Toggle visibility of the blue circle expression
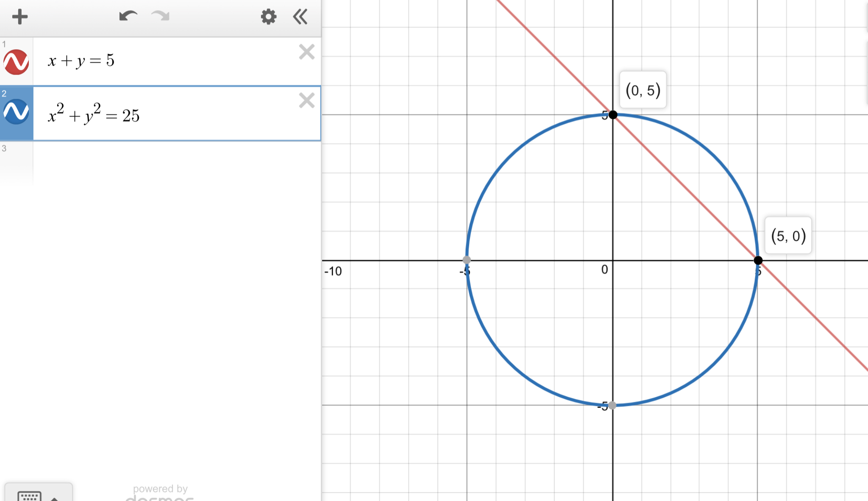The image size is (868, 501). click(16, 112)
